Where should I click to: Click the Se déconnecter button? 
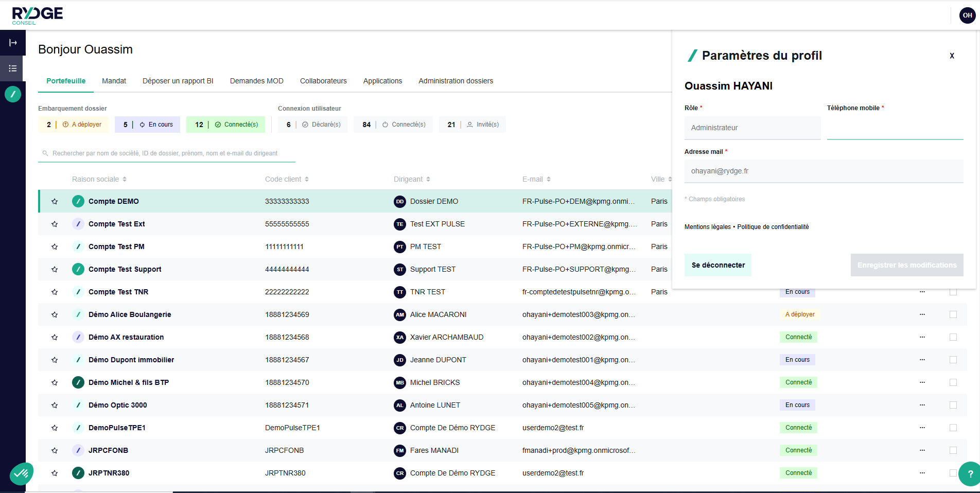click(717, 265)
